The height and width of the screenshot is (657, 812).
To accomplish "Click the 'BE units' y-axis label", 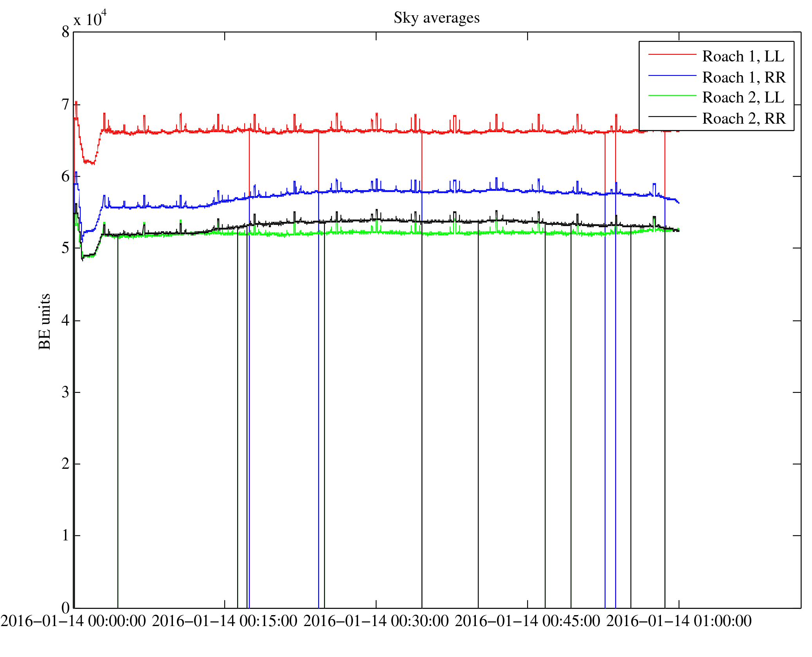I will (45, 321).
